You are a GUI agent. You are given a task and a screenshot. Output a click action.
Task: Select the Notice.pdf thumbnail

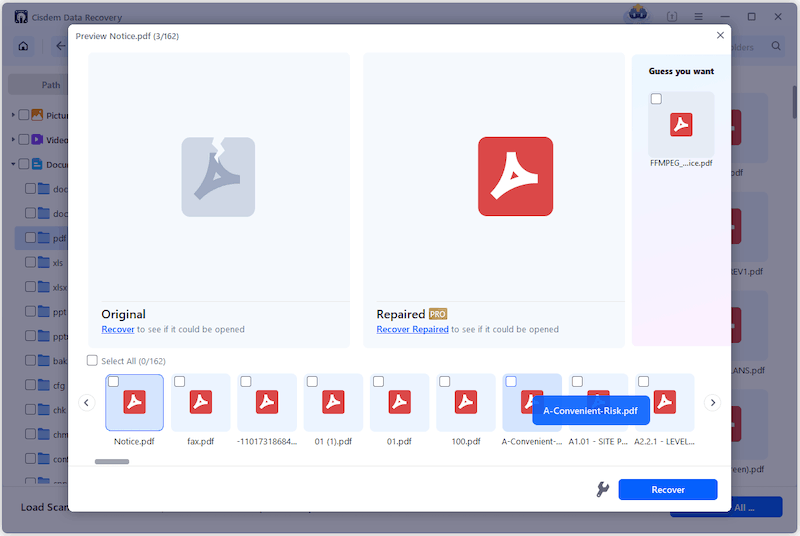(x=134, y=403)
